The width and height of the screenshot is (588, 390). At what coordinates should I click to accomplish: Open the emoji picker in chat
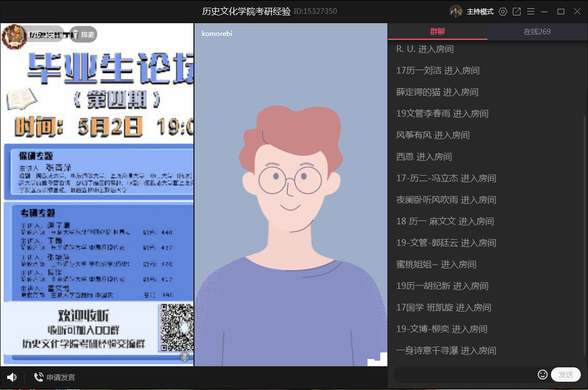coord(543,375)
